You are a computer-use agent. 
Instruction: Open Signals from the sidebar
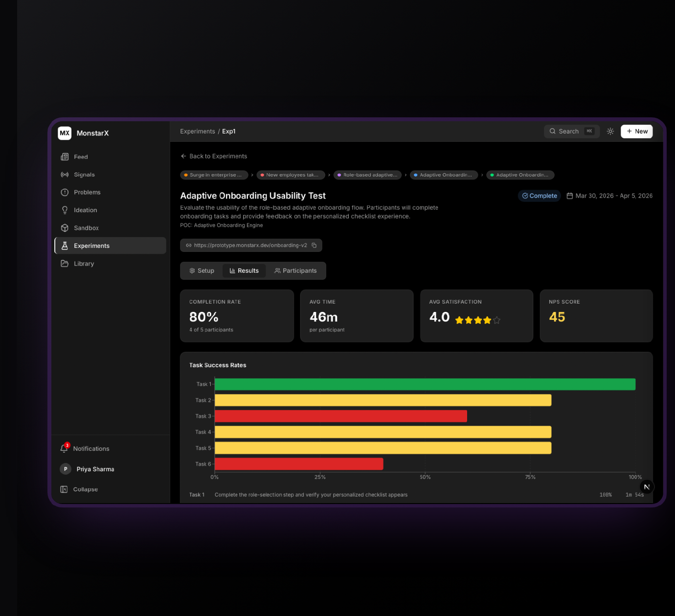pos(65,175)
